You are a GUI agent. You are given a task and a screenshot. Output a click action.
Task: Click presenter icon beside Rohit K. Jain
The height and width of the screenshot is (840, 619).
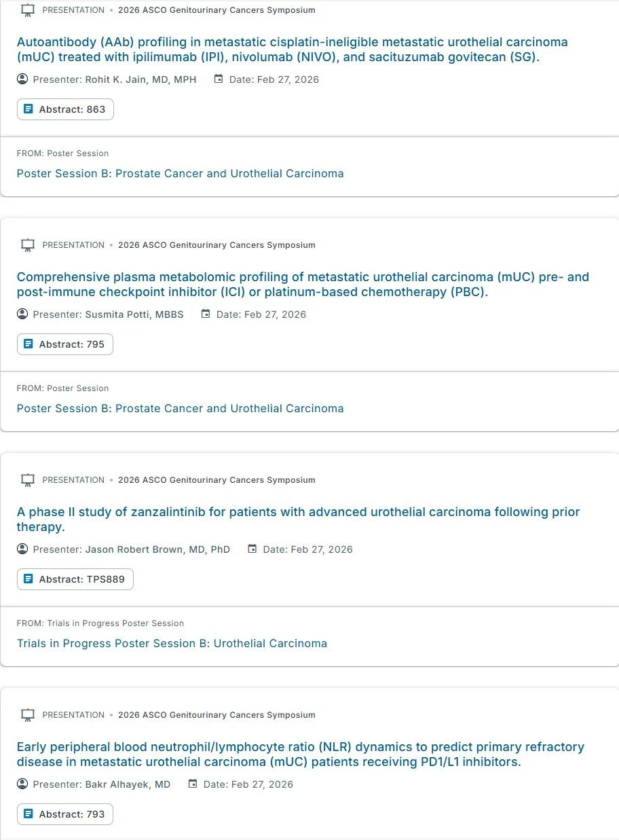tap(22, 79)
